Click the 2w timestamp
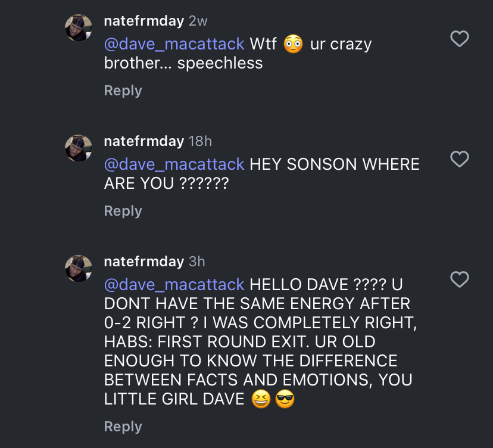This screenshot has height=448, width=493. [198, 21]
